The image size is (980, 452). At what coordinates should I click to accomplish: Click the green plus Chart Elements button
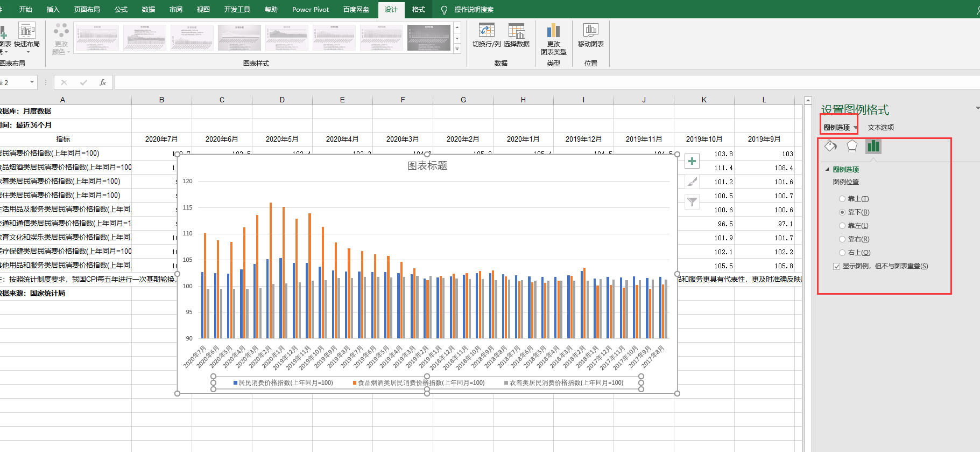(x=692, y=161)
